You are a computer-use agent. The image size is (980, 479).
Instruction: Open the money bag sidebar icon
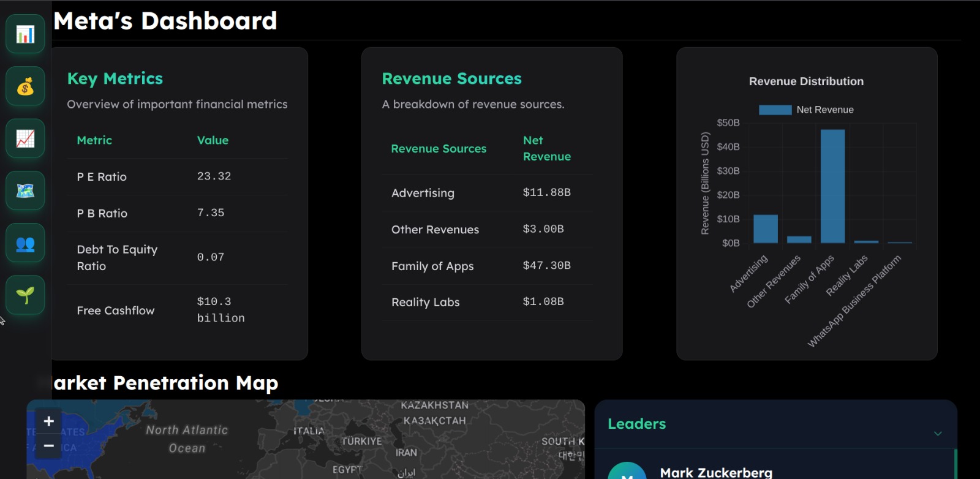25,86
